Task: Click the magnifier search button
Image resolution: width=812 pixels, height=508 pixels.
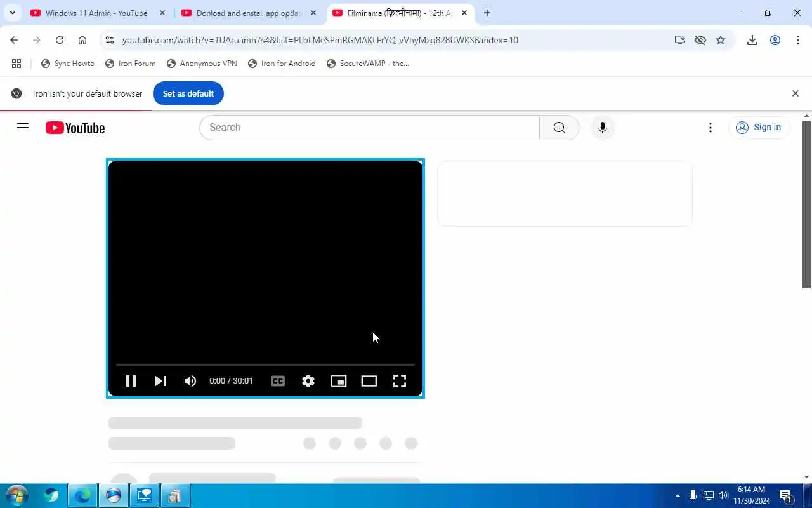Action: (559, 128)
